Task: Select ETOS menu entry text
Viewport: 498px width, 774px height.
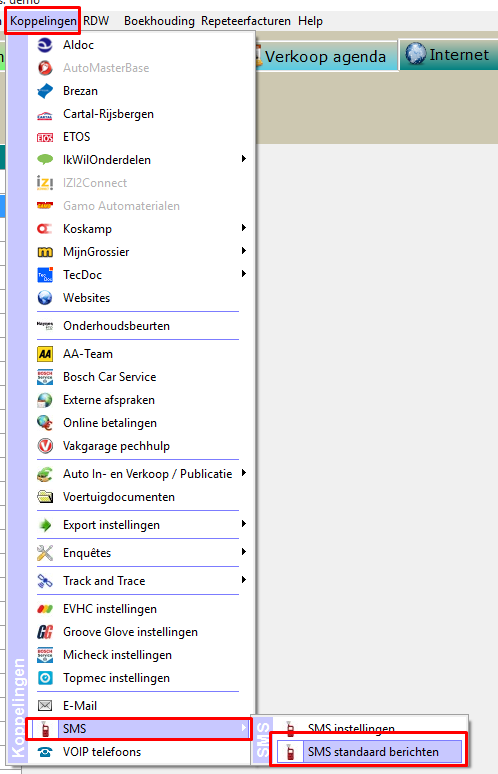Action: (x=77, y=137)
